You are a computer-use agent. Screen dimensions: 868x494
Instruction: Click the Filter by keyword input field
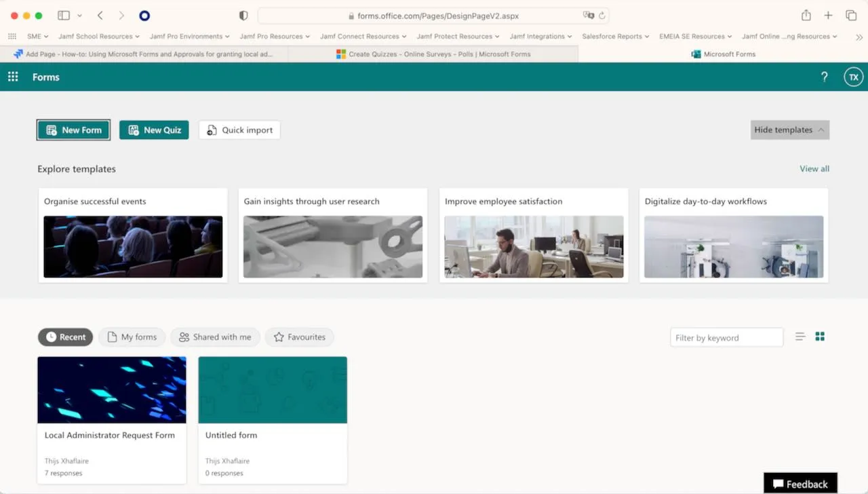pos(726,337)
